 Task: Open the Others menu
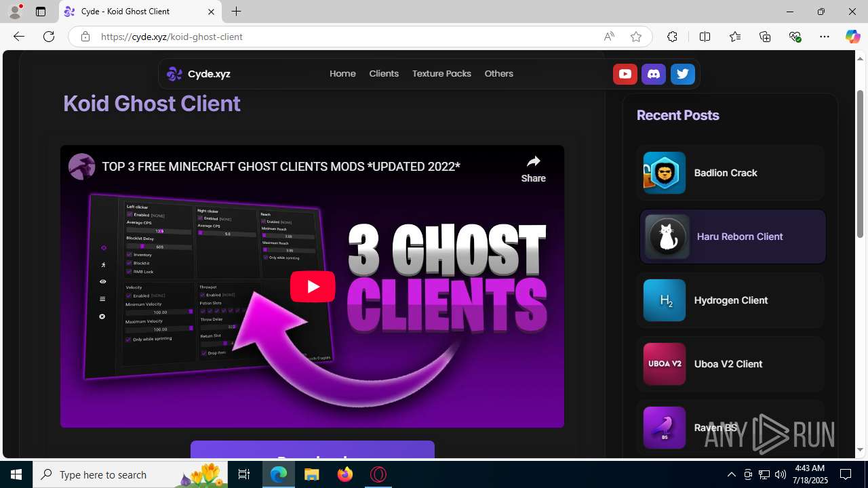[498, 74]
